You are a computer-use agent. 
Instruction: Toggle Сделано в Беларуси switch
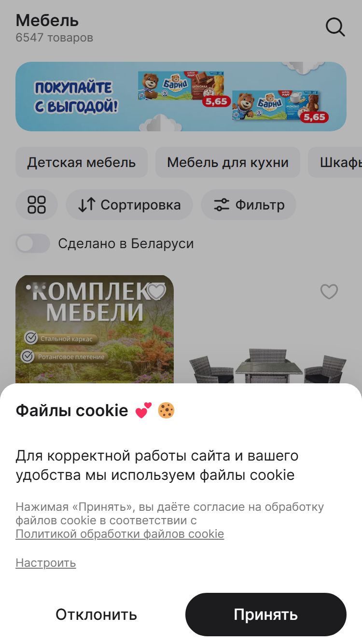click(x=33, y=243)
